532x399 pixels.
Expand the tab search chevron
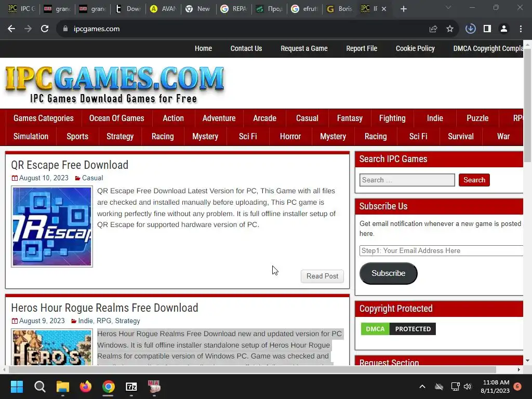coord(448,7)
